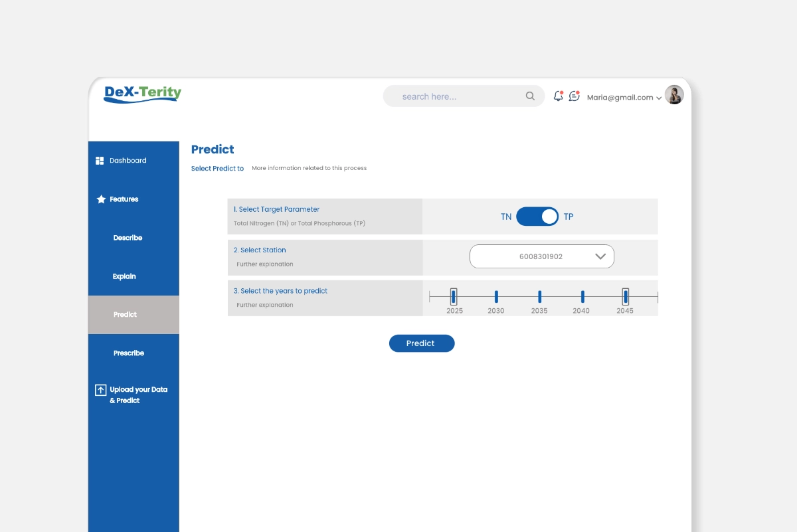
Task: Select the 2030 year marker
Action: pos(496,297)
